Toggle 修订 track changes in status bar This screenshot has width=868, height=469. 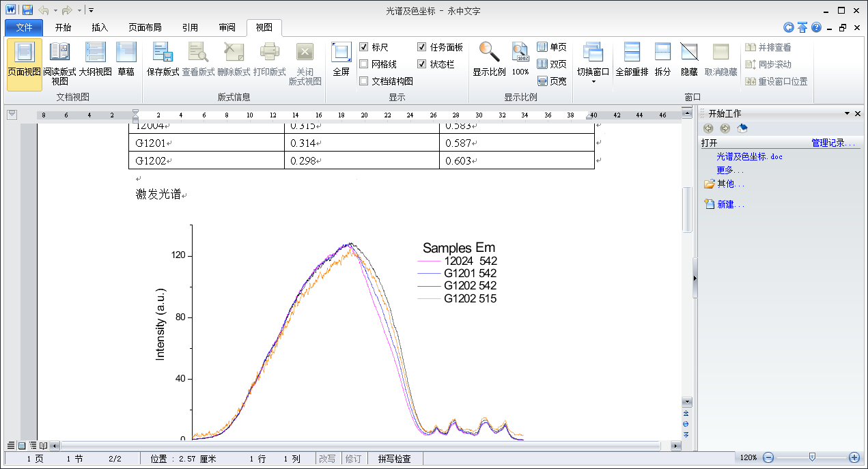click(353, 459)
